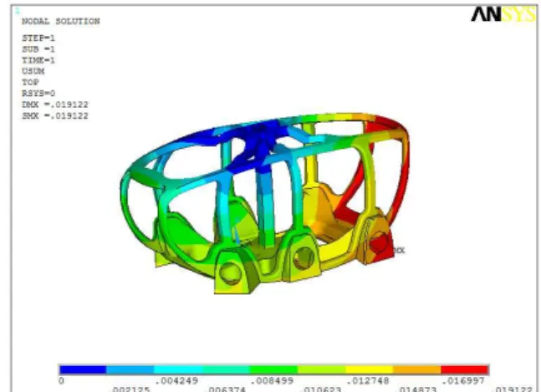This screenshot has width=541, height=392.
Task: Select the TOP label text
Action: (x=30, y=83)
